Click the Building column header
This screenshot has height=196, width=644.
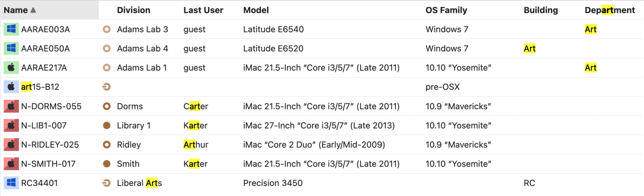(541, 10)
